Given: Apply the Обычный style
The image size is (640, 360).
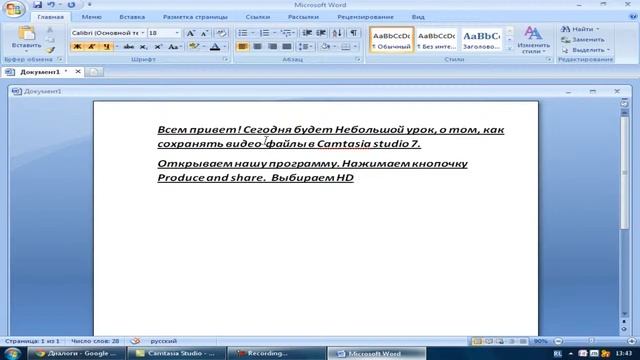Looking at the screenshot, I should (x=391, y=40).
